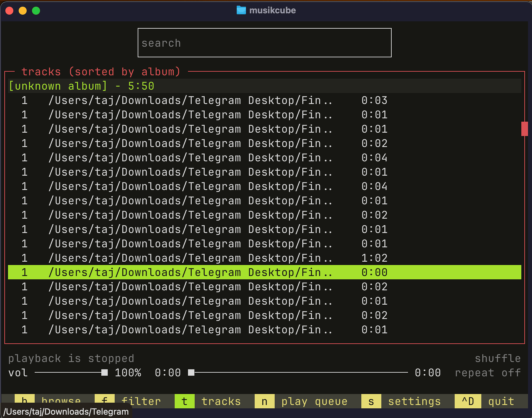Open the browse view
The width and height of the screenshot is (532, 418).
[x=61, y=401]
